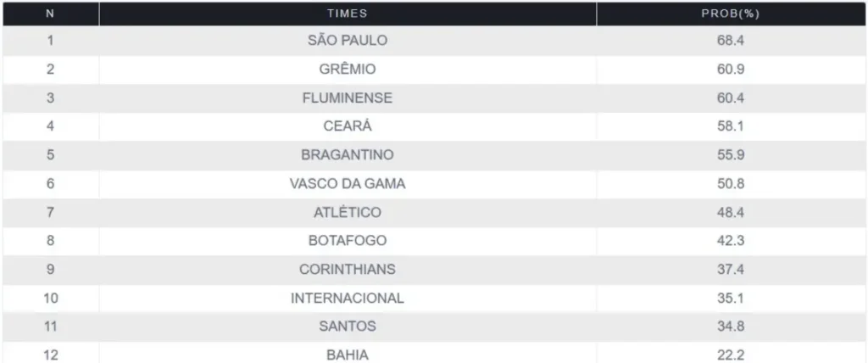Image resolution: width=868 pixels, height=363 pixels.
Task: Select the 60.9 probability cell
Action: click(x=730, y=69)
